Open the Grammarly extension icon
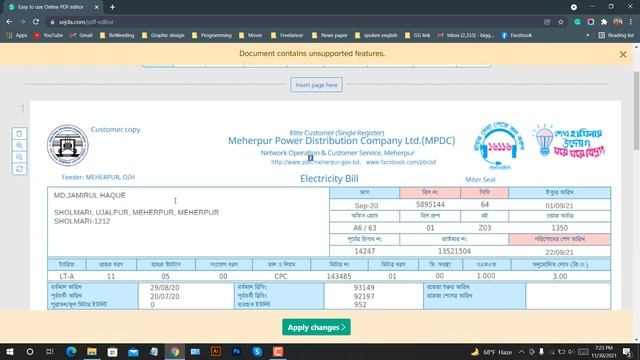 [577, 22]
